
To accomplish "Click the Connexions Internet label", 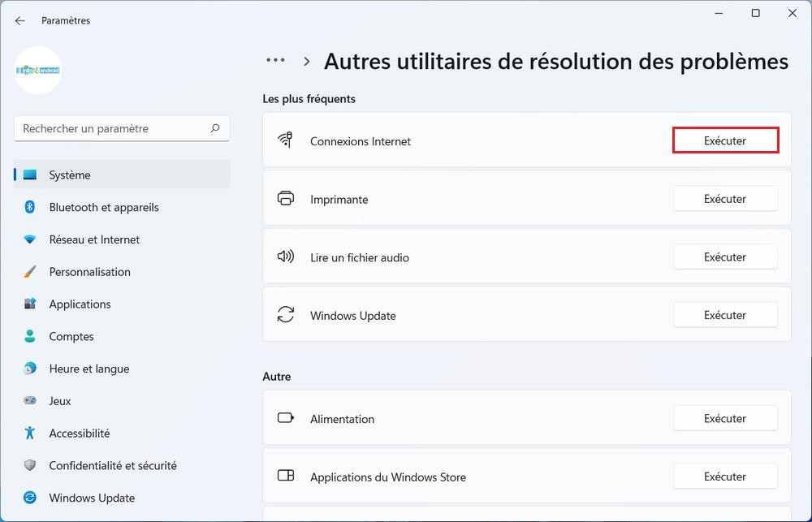I will point(361,141).
